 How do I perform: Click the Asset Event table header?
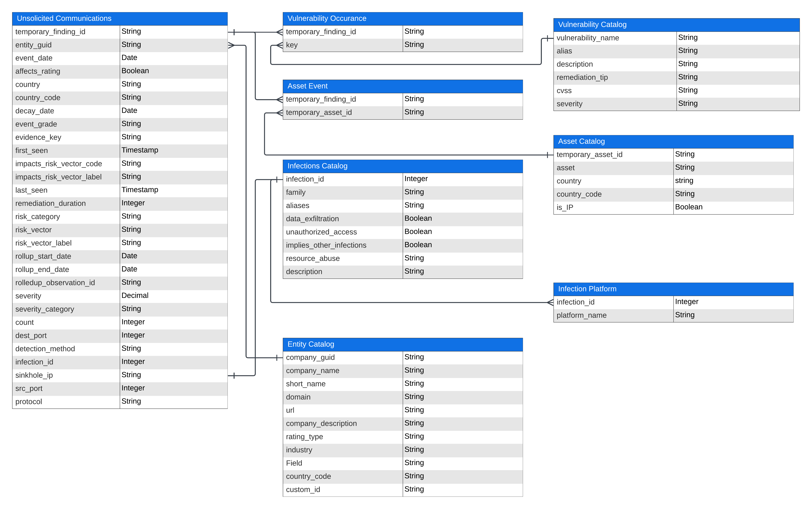pyautogui.click(x=402, y=86)
